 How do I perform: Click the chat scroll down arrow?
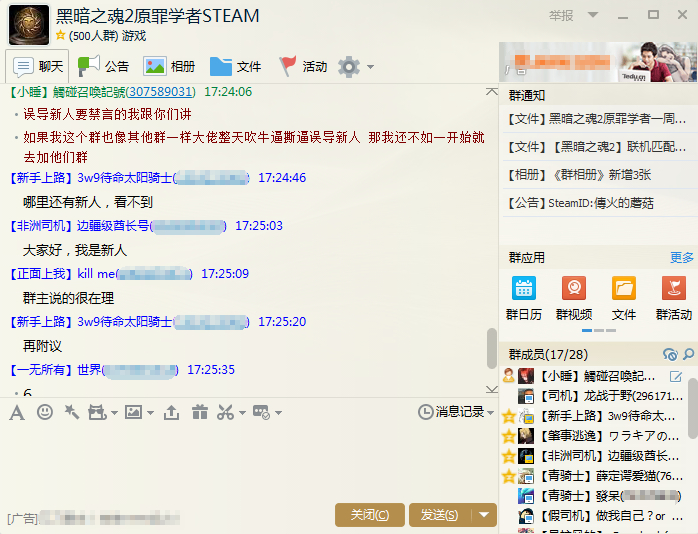[491, 389]
